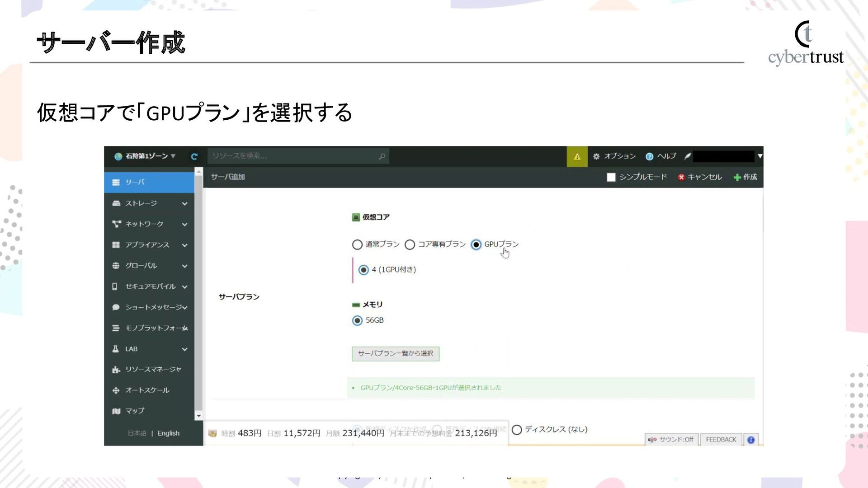This screenshot has height=488, width=868.
Task: Click the globe icon beside 石狩第1ゾーン
Action: click(118, 156)
